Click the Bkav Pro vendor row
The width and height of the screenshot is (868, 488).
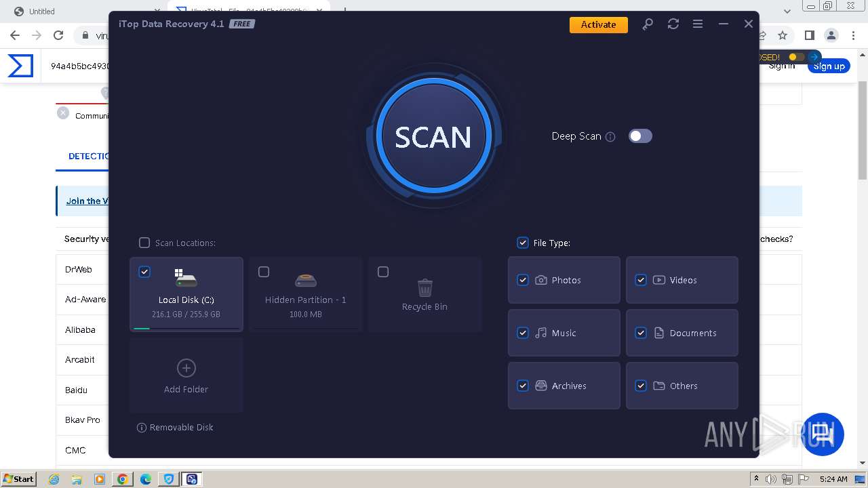pos(82,420)
